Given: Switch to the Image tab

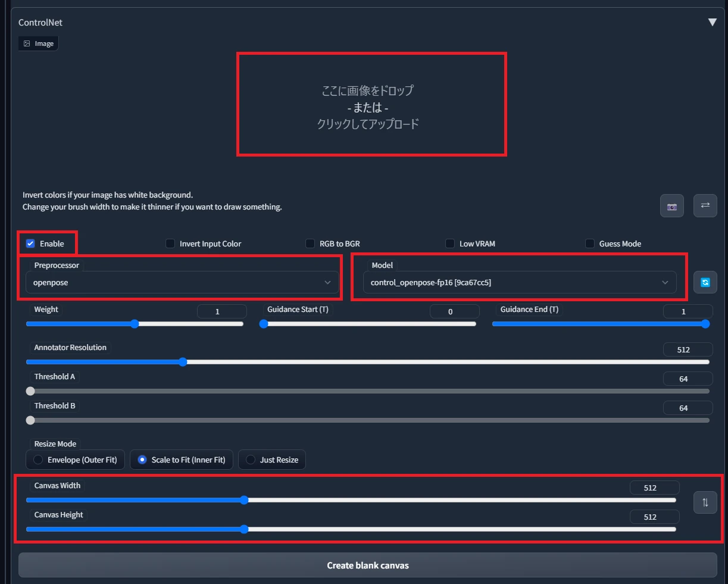Looking at the screenshot, I should 38,43.
